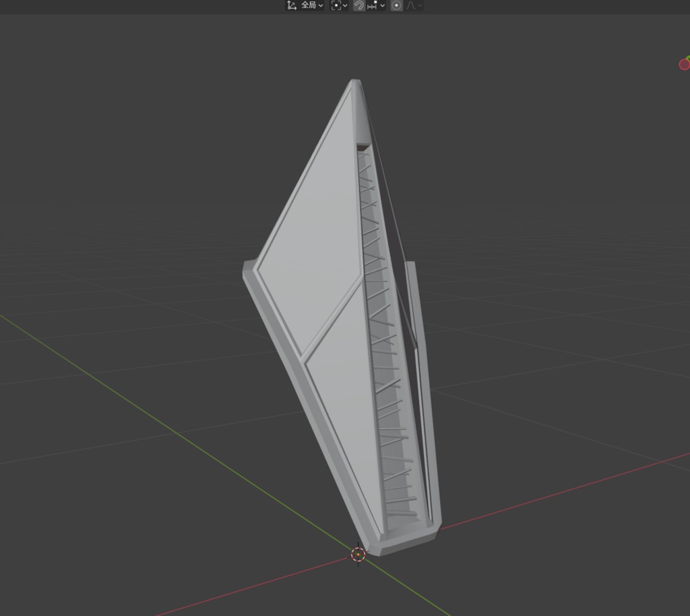Click the beveled base of the model

403,542
